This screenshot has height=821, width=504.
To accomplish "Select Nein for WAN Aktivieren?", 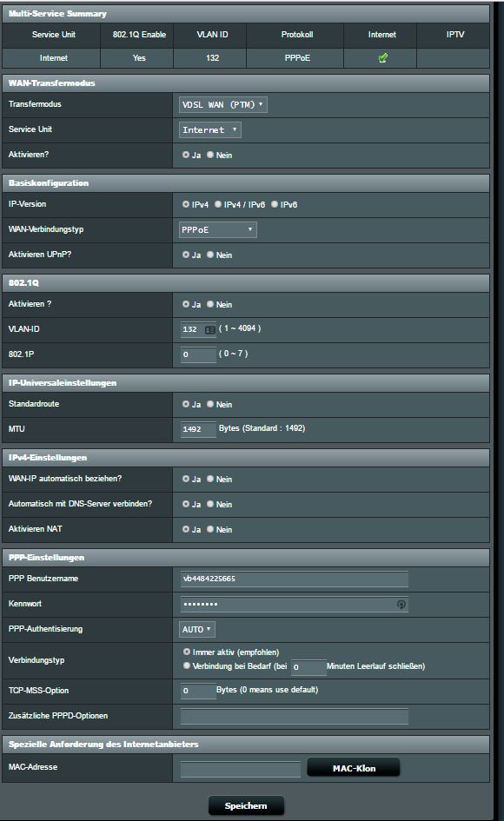I will pos(210,155).
